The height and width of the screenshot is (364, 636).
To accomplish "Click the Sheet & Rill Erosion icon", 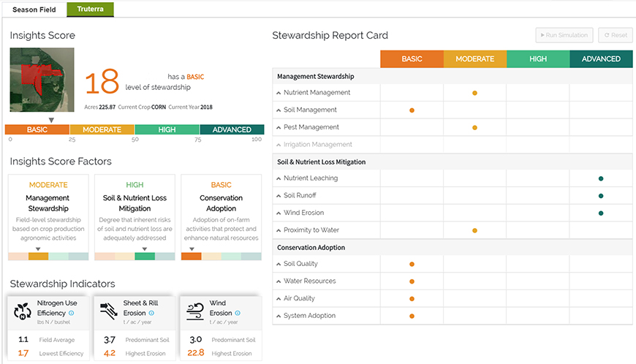I will pos(108,311).
